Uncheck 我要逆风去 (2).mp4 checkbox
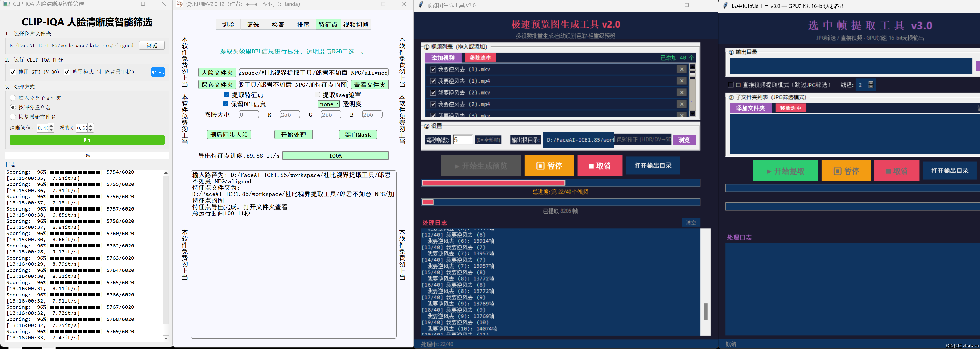980x349 pixels. point(433,104)
